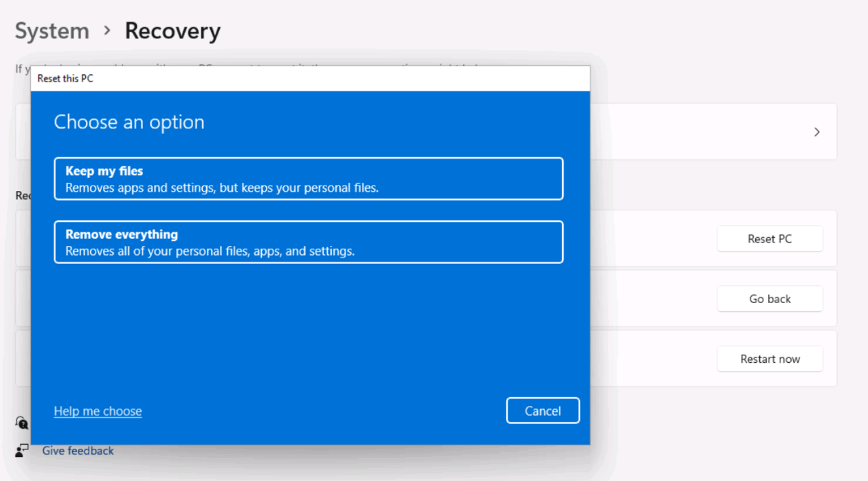Choose the Remove everything option
The height and width of the screenshot is (481, 868).
point(309,242)
